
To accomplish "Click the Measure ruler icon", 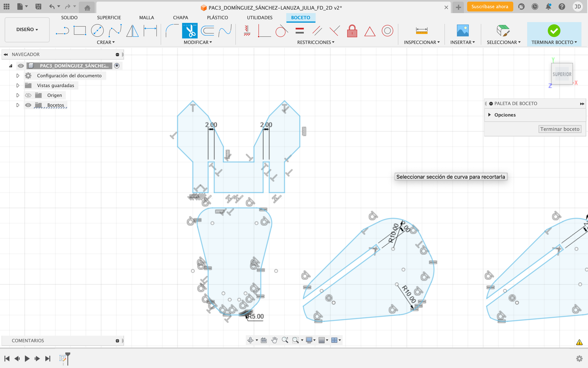I will (422, 31).
